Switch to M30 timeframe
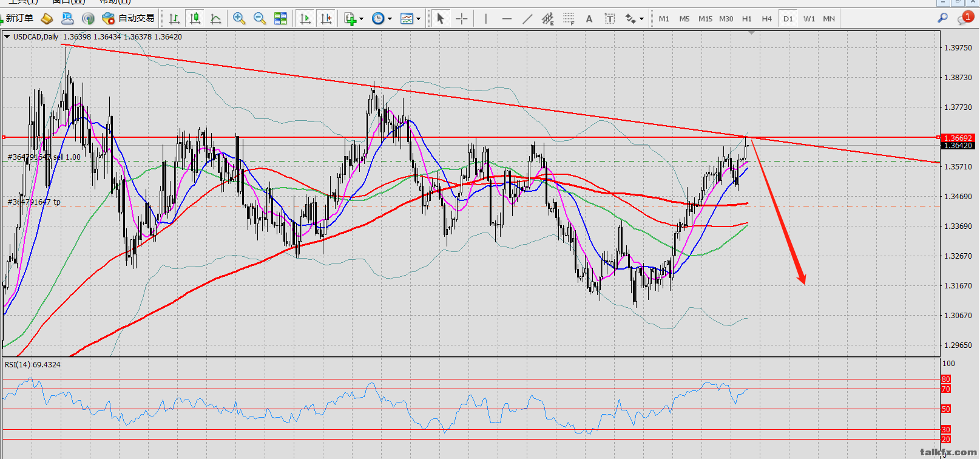This screenshot has height=459, width=980. click(x=726, y=19)
